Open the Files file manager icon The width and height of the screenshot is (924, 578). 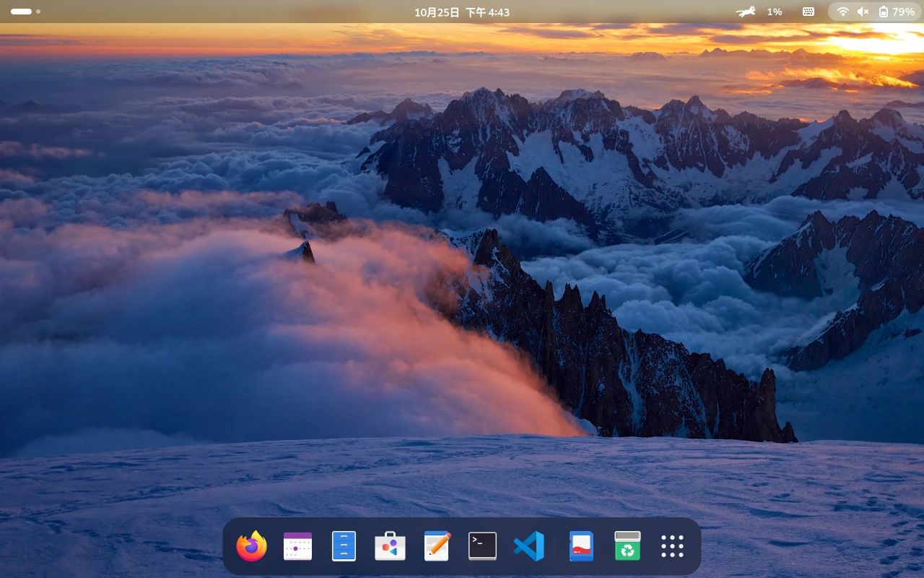(344, 546)
